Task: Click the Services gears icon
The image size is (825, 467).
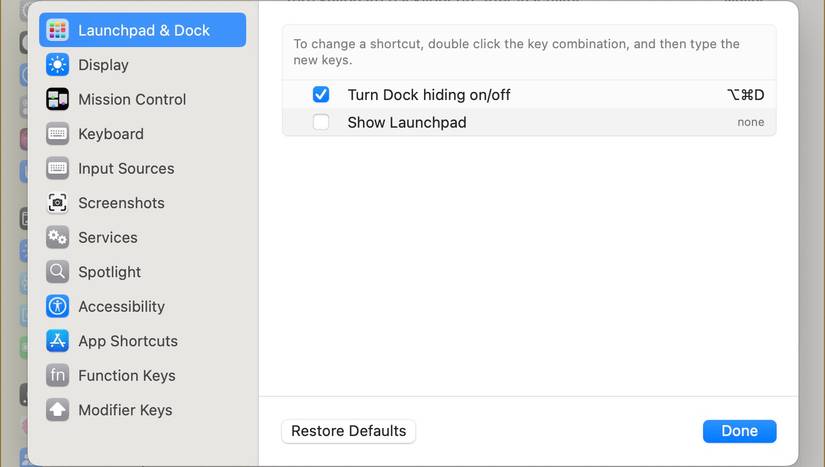Action: coord(58,237)
